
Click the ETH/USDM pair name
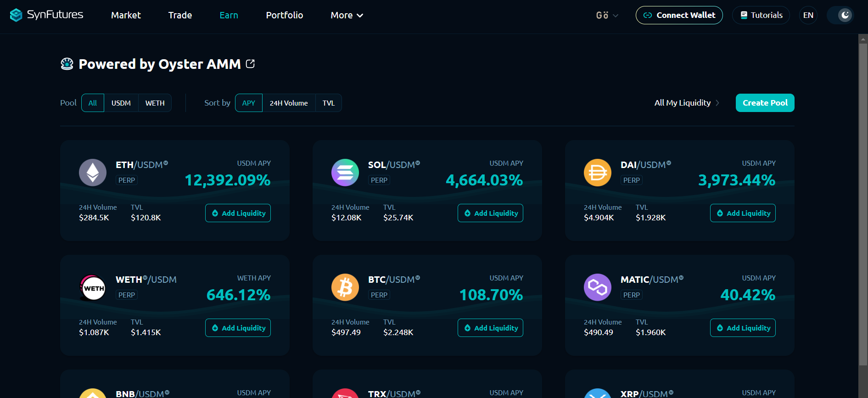pyautogui.click(x=142, y=165)
